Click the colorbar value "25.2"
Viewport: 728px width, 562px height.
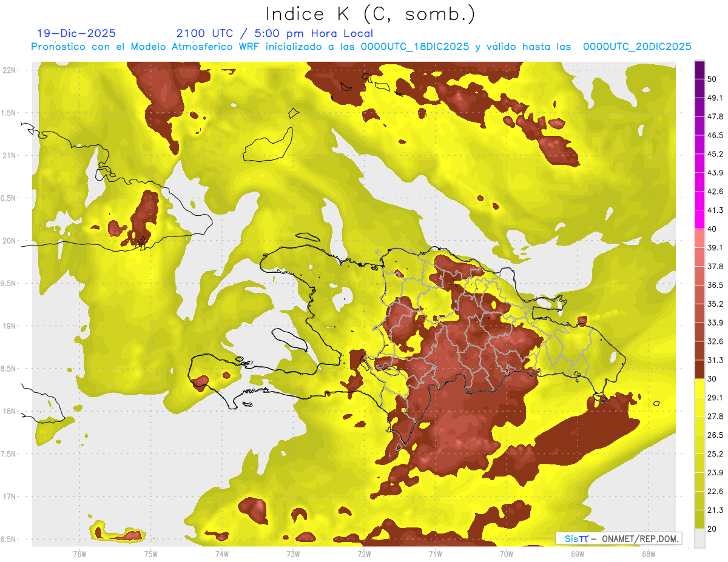pos(715,454)
